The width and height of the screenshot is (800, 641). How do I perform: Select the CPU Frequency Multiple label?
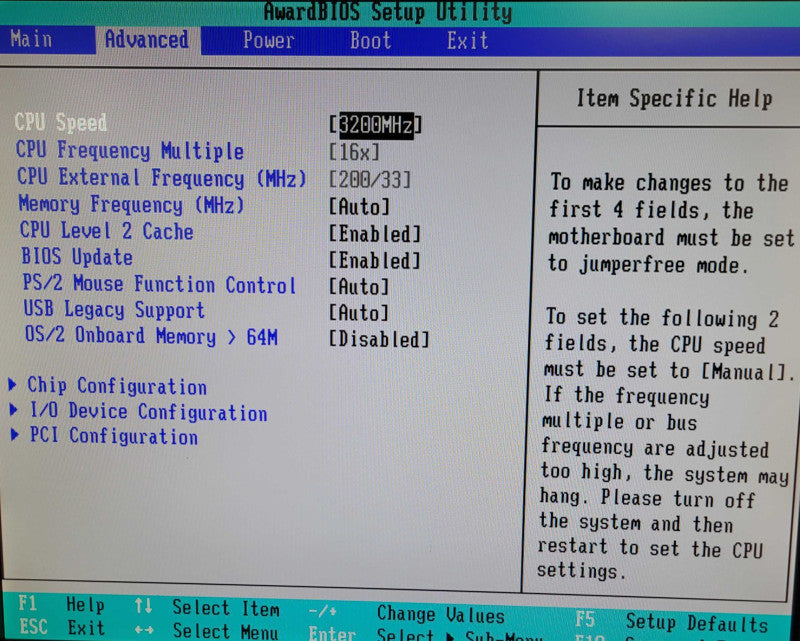(130, 151)
